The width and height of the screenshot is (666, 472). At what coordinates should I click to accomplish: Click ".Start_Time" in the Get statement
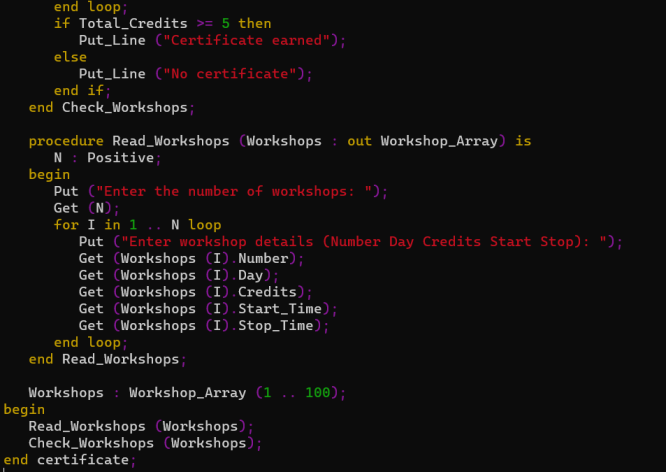pos(277,309)
